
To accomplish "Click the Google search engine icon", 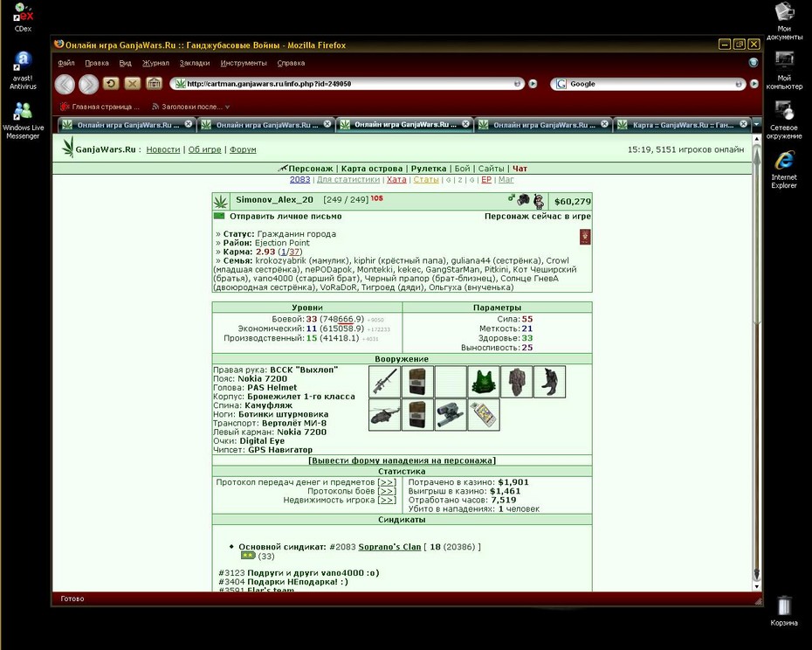I will (561, 84).
